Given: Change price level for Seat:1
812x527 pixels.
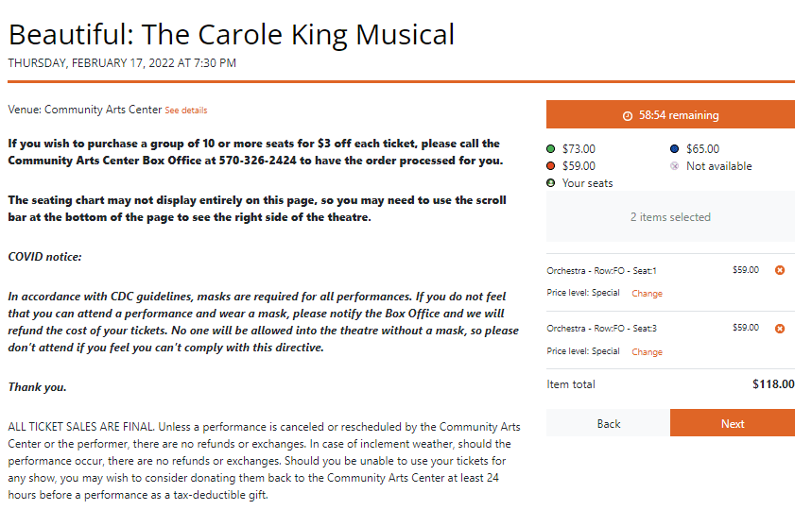Looking at the screenshot, I should [647, 293].
